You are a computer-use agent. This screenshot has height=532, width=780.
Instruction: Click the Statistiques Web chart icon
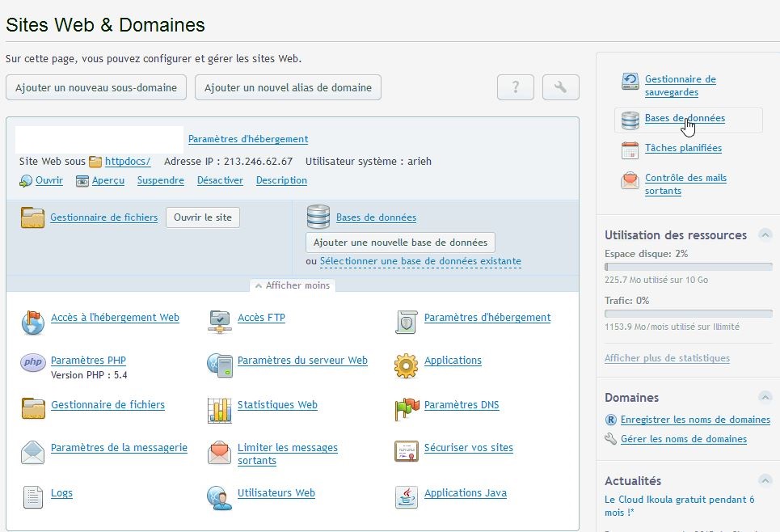pos(220,410)
